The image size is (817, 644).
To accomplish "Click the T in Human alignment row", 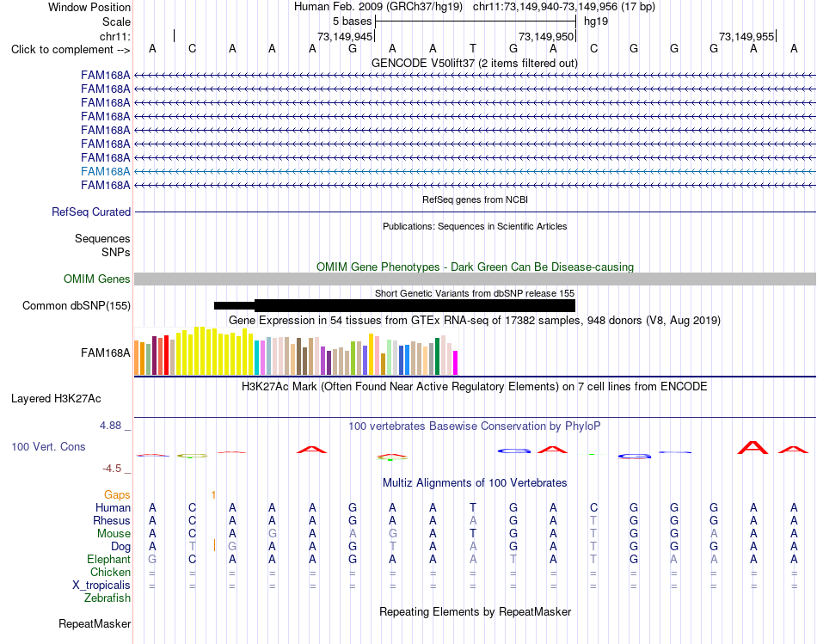I will point(473,507).
